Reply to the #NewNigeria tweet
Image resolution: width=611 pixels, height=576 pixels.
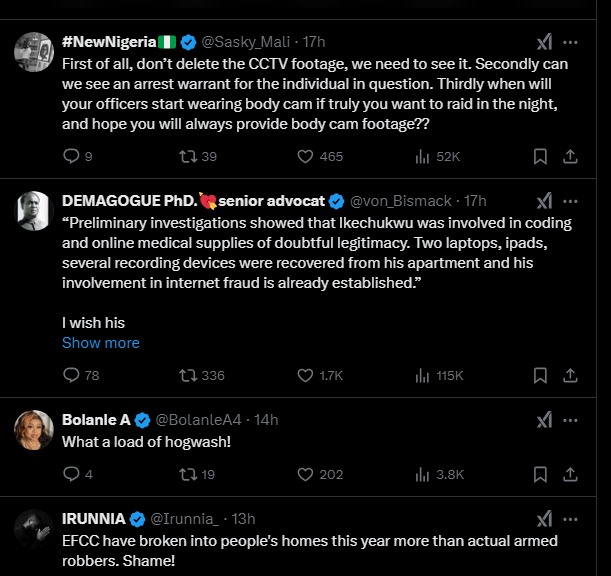point(71,156)
